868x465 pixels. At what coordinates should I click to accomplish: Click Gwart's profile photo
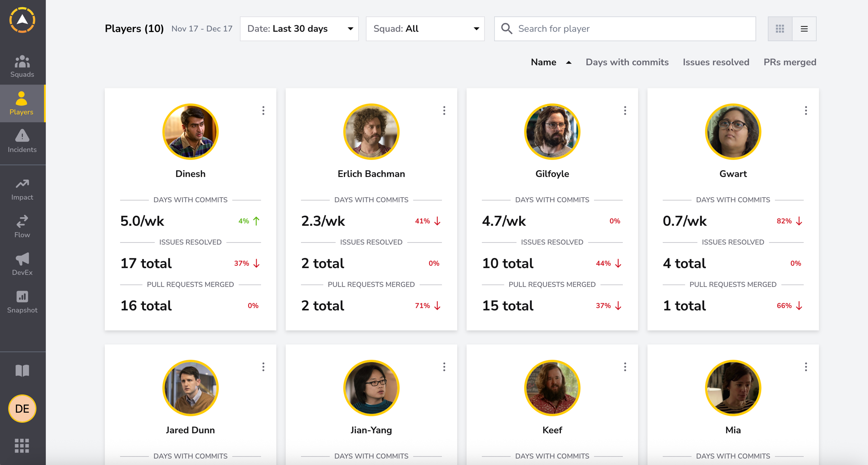pos(733,132)
